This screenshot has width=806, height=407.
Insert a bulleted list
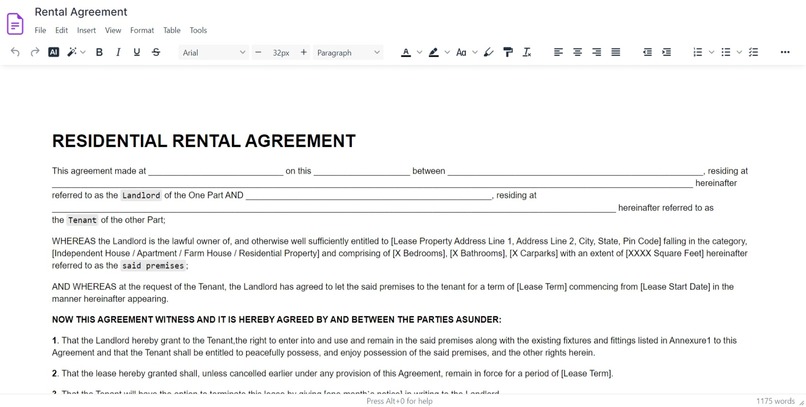click(726, 52)
